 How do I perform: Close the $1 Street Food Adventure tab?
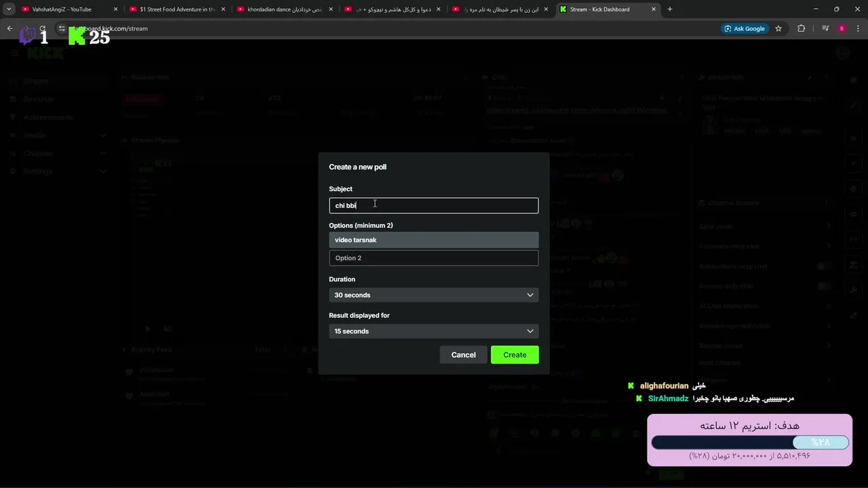click(x=223, y=9)
